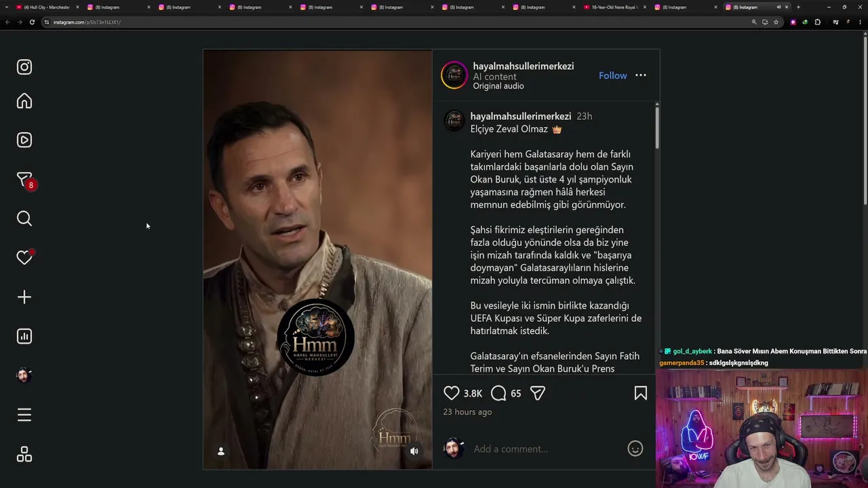The width and height of the screenshot is (868, 488).
Task: View the 3.8K likes count
Action: click(x=473, y=393)
